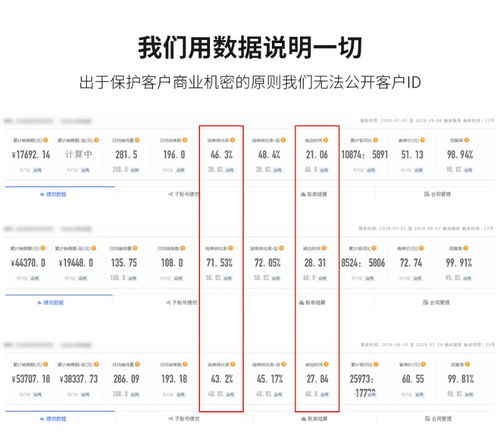
Task: Click the blue tag below 21.06
Action: [324, 170]
